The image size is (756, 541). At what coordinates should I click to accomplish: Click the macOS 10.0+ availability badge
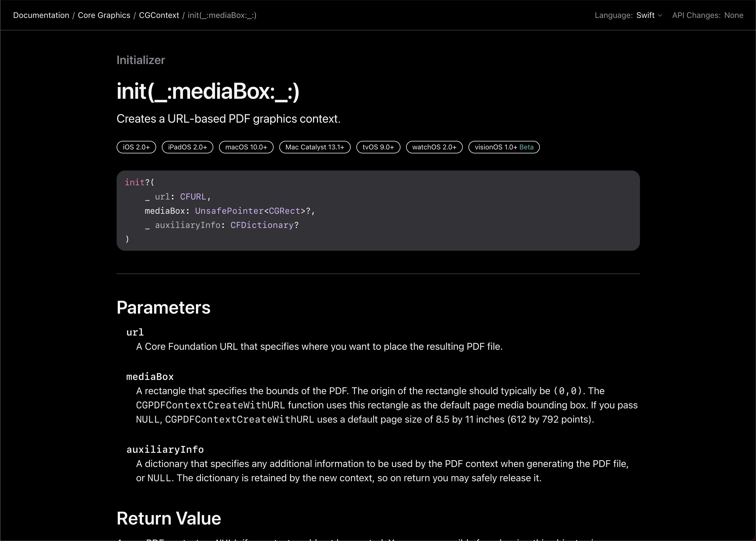click(246, 147)
